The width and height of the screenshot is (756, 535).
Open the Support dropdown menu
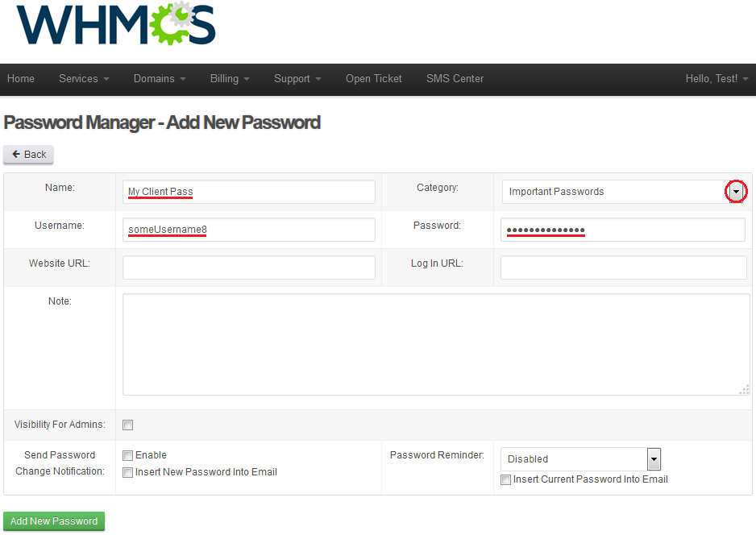[x=297, y=79]
